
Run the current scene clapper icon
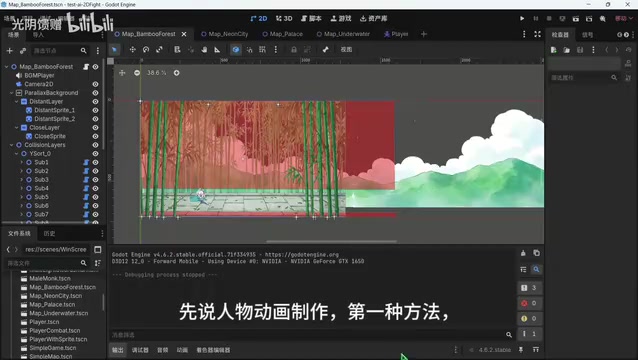pyautogui.click(x=576, y=18)
